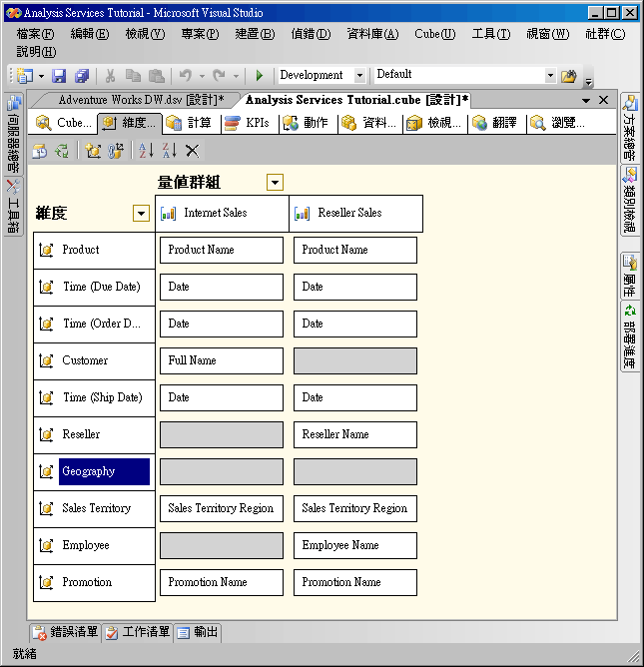Click the green Start play icon
644x667 pixels.
259,76
